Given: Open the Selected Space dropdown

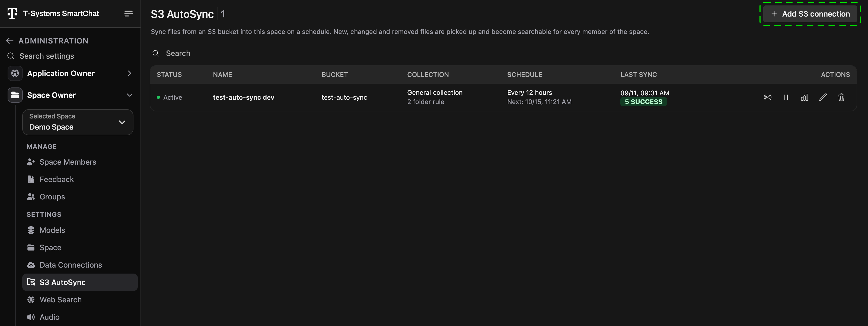Looking at the screenshot, I should pos(78,122).
